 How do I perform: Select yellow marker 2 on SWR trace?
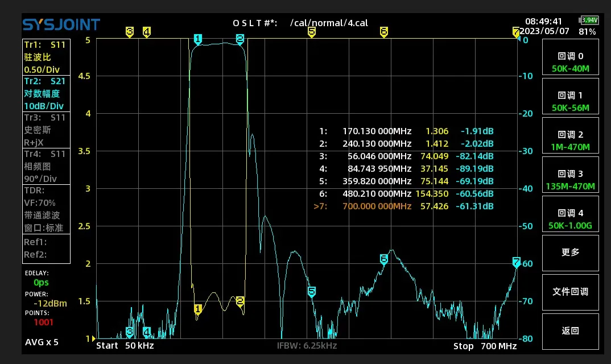coord(240,301)
